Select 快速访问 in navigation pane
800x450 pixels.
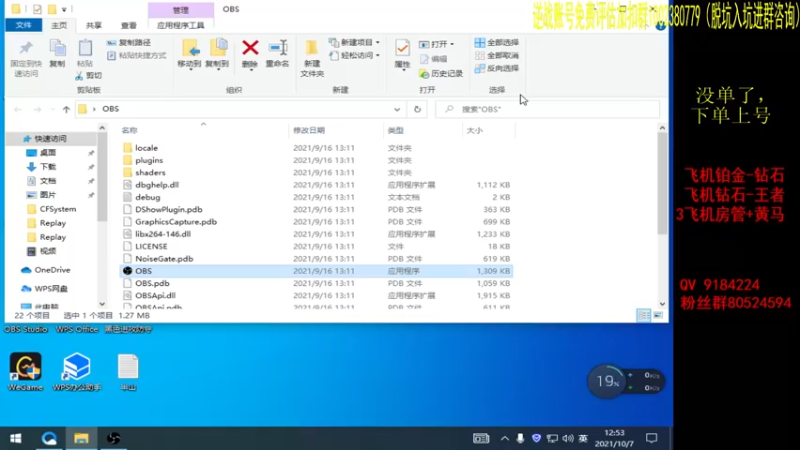click(x=51, y=139)
